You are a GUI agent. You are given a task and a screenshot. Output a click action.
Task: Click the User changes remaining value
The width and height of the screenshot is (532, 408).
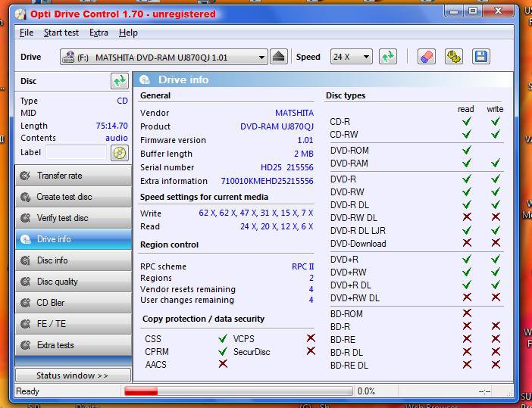tap(311, 300)
